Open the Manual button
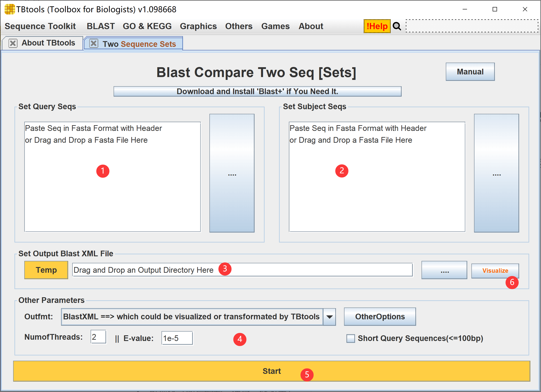The height and width of the screenshot is (392, 541). click(x=470, y=72)
